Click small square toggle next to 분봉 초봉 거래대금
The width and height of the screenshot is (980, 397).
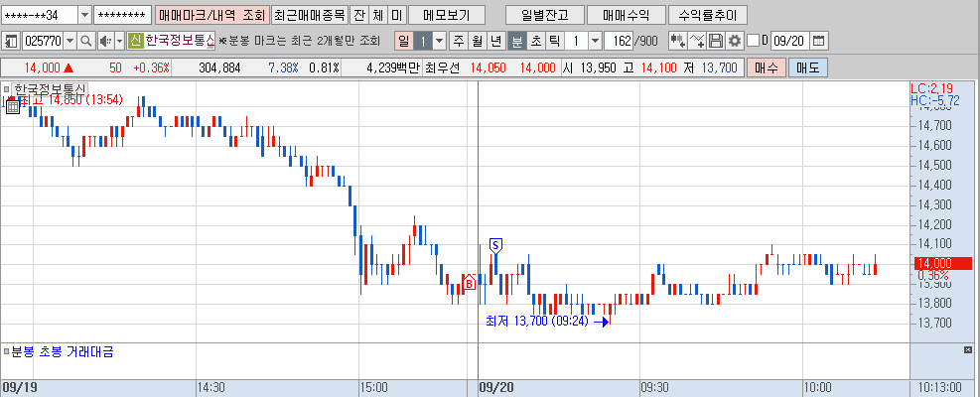tap(6, 351)
